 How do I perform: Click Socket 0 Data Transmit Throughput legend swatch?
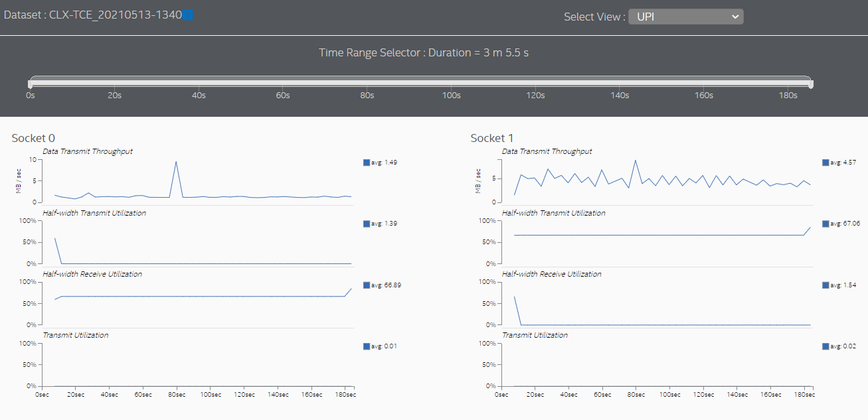367,163
